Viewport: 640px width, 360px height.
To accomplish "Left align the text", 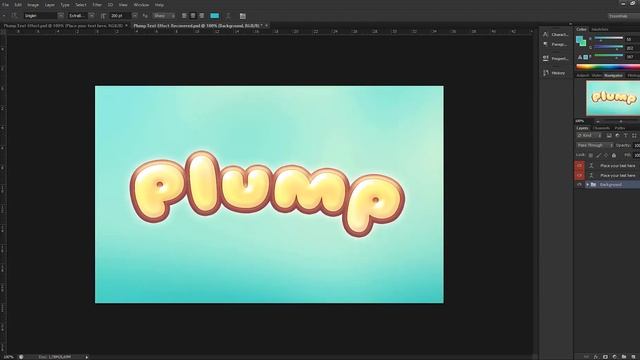I will pyautogui.click(x=184, y=16).
